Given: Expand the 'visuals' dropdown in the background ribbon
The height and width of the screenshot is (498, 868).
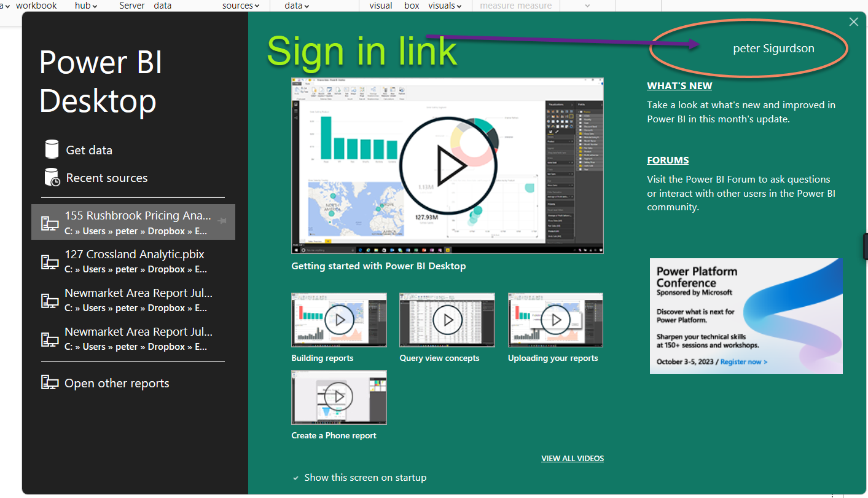Looking at the screenshot, I should point(445,6).
